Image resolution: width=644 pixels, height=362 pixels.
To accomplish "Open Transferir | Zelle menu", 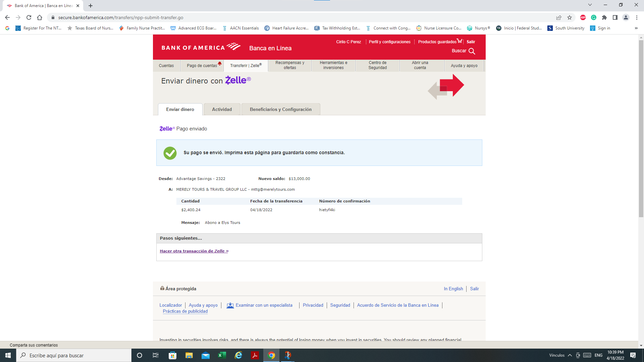I will pyautogui.click(x=246, y=66).
